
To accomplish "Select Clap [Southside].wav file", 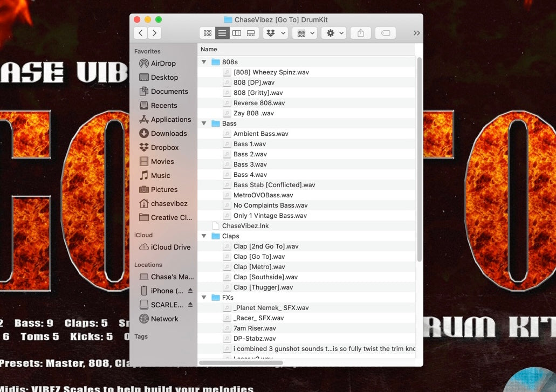I will click(x=306, y=277).
